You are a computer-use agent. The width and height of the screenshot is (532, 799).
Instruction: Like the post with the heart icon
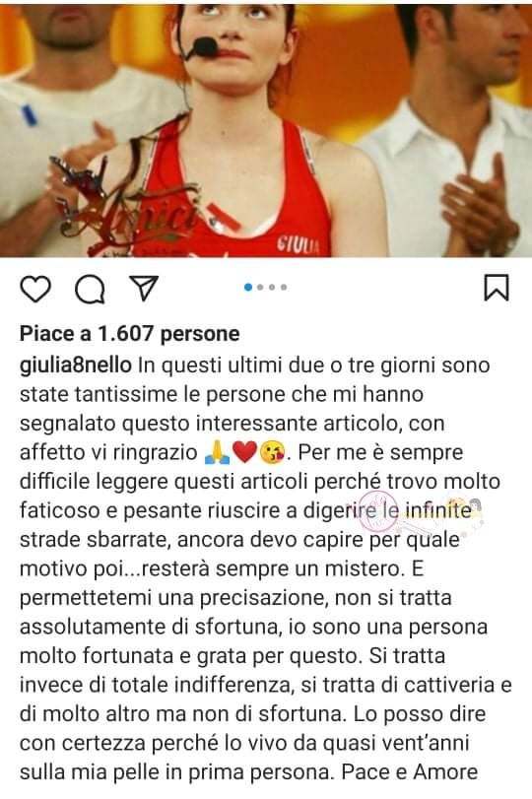coord(35,289)
